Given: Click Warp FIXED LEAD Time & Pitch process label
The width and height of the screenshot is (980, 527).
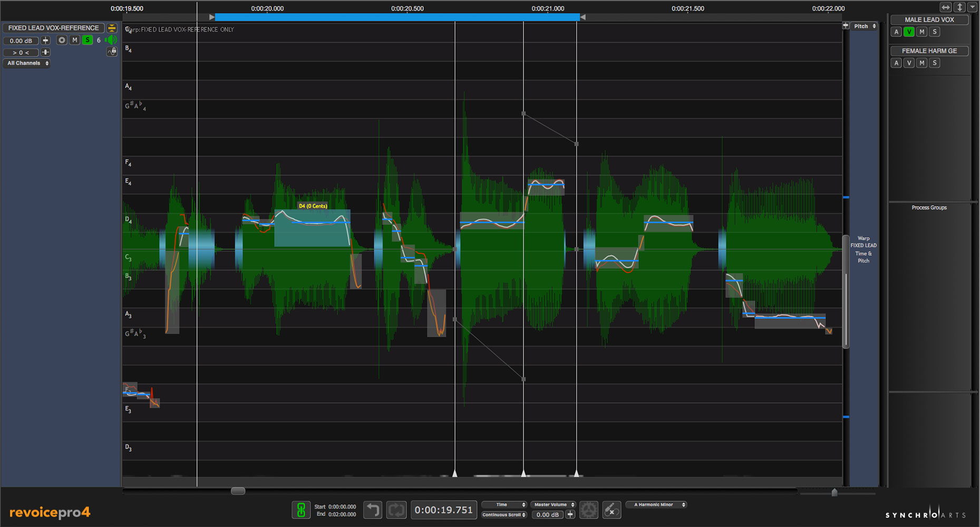Looking at the screenshot, I should [863, 249].
